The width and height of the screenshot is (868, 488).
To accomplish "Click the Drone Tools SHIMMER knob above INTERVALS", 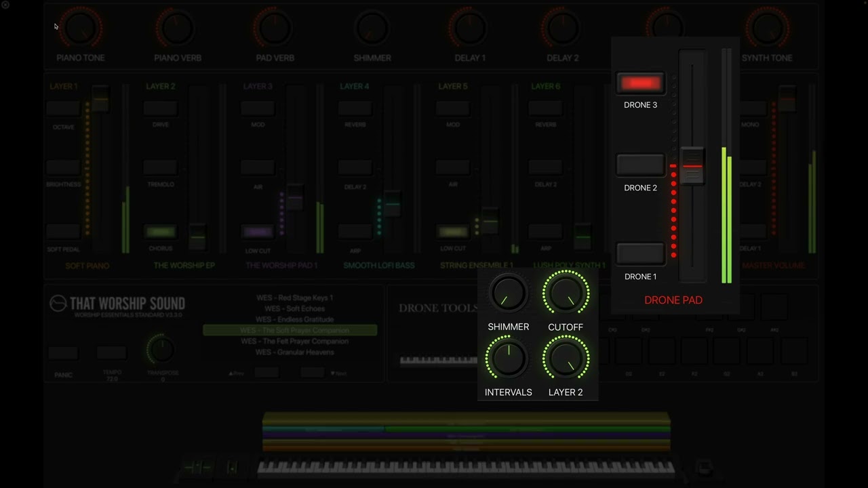I will click(508, 294).
